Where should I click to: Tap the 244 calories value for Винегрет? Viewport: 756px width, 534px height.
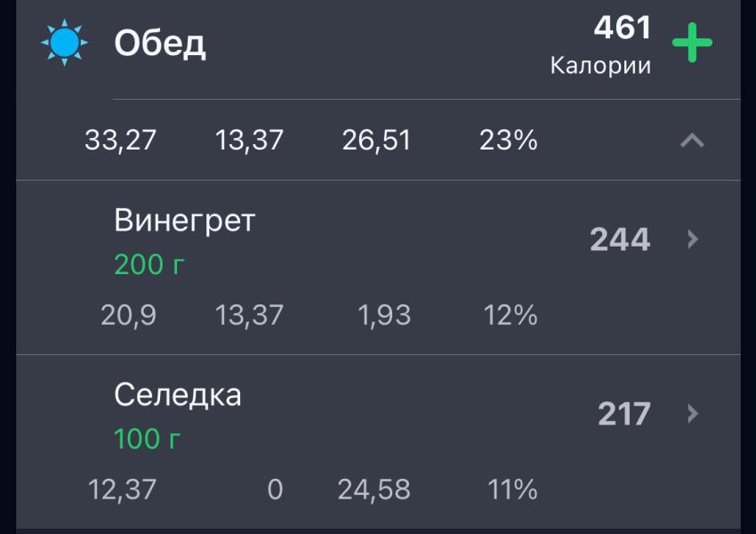(620, 239)
